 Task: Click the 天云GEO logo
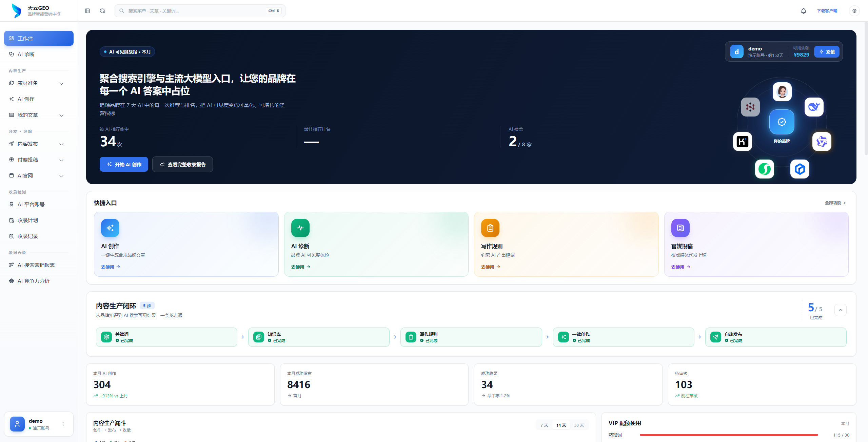coord(16,11)
